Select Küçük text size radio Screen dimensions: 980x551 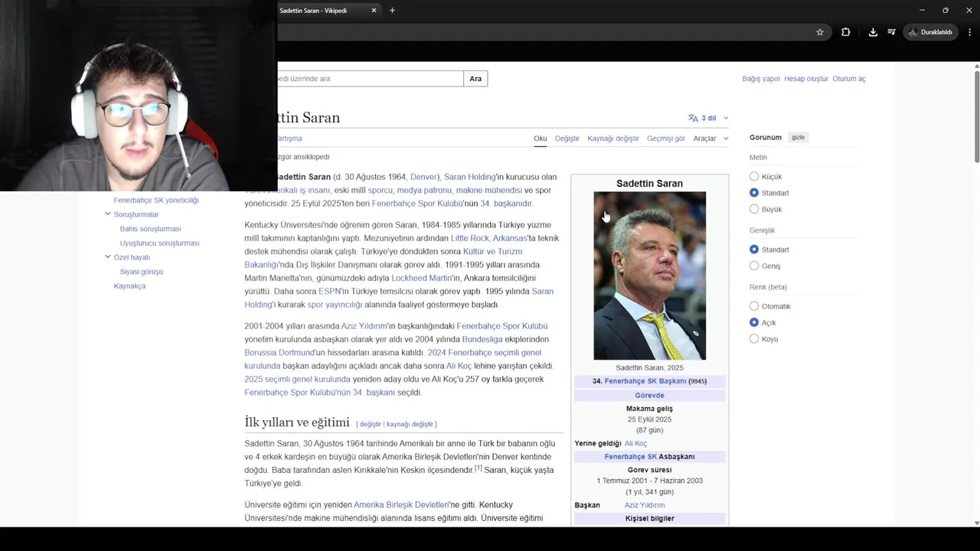point(754,177)
